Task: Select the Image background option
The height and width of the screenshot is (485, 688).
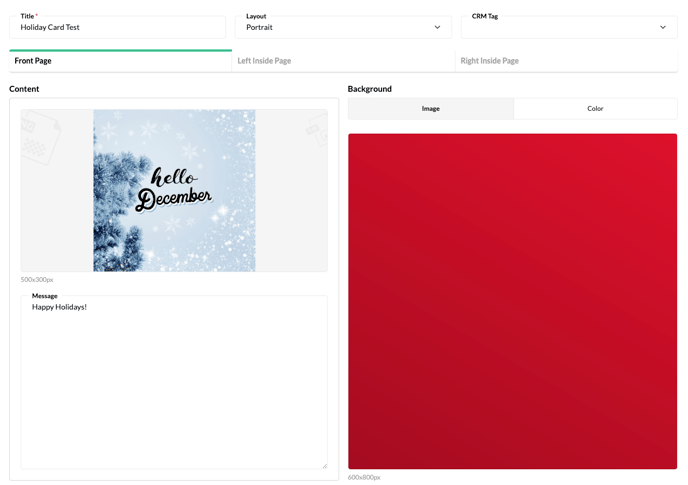Action: pyautogui.click(x=431, y=108)
